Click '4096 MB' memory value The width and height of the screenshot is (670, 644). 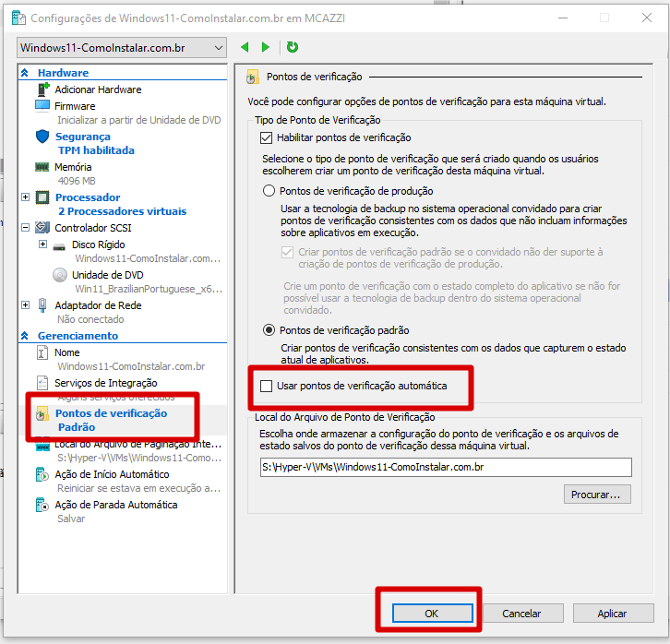pos(77,181)
